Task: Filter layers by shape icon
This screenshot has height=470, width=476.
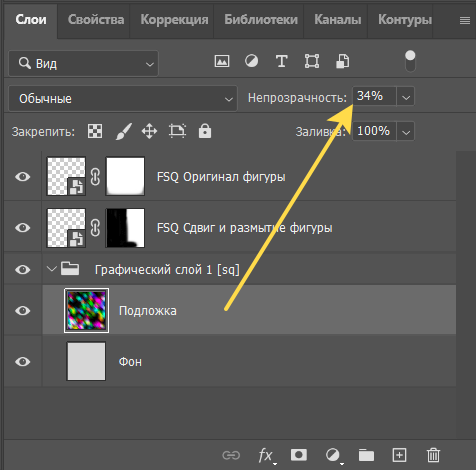Action: pos(312,61)
